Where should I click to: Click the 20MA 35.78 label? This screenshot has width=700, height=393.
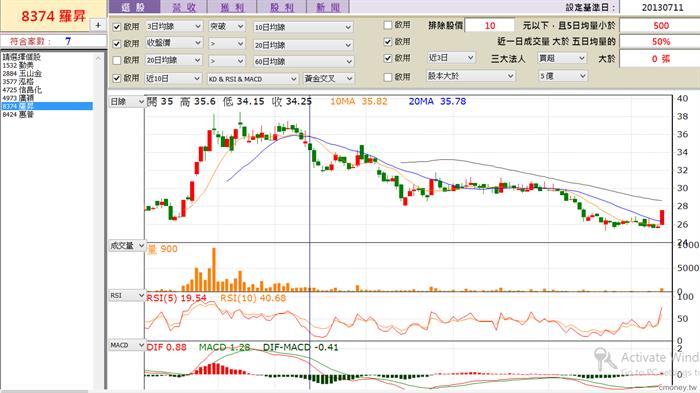(437, 101)
